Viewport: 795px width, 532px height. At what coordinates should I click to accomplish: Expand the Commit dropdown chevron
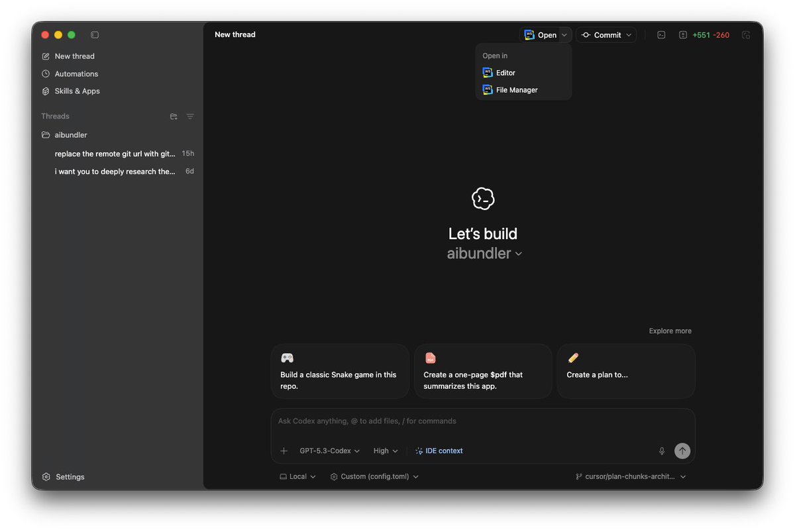click(x=629, y=35)
